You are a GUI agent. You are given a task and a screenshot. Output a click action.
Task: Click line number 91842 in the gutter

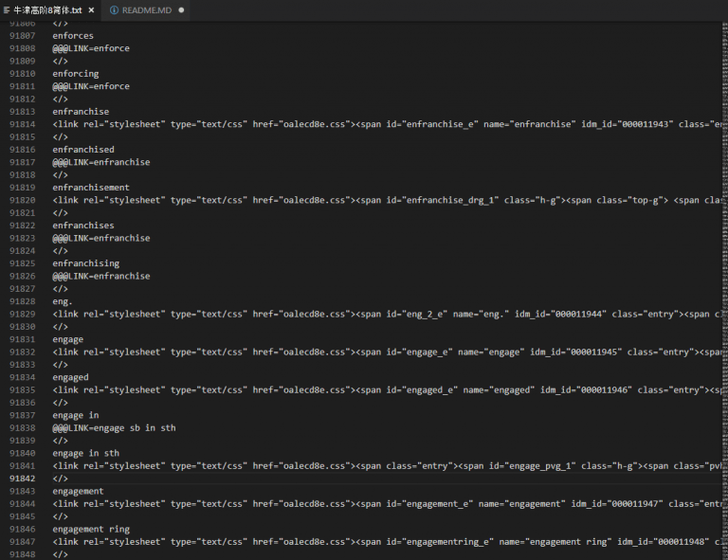tap(23, 479)
